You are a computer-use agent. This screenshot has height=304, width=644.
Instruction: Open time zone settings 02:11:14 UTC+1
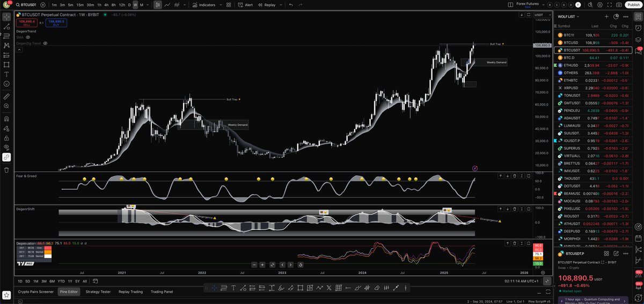522,281
